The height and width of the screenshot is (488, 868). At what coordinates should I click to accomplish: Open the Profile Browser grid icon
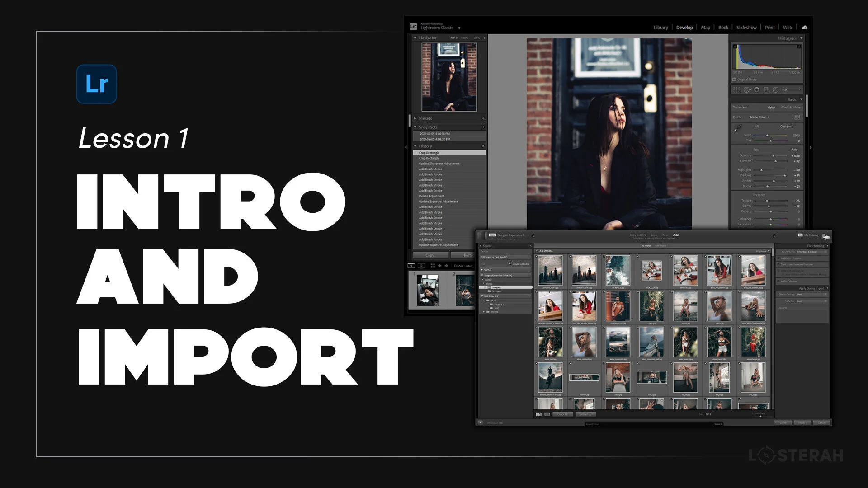797,117
